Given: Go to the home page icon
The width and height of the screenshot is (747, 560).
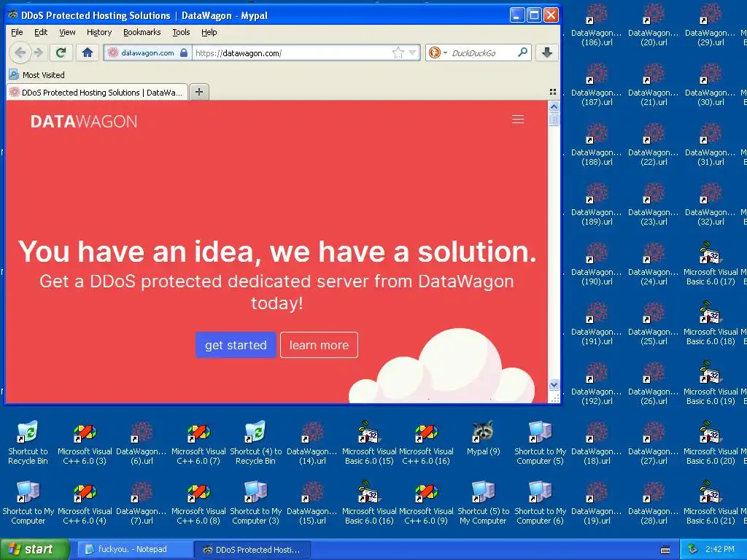Looking at the screenshot, I should 88,52.
